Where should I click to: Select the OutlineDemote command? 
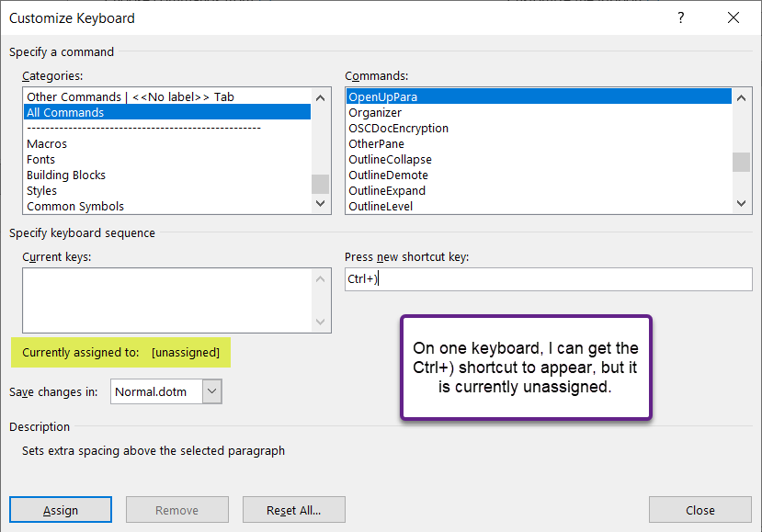pos(388,175)
